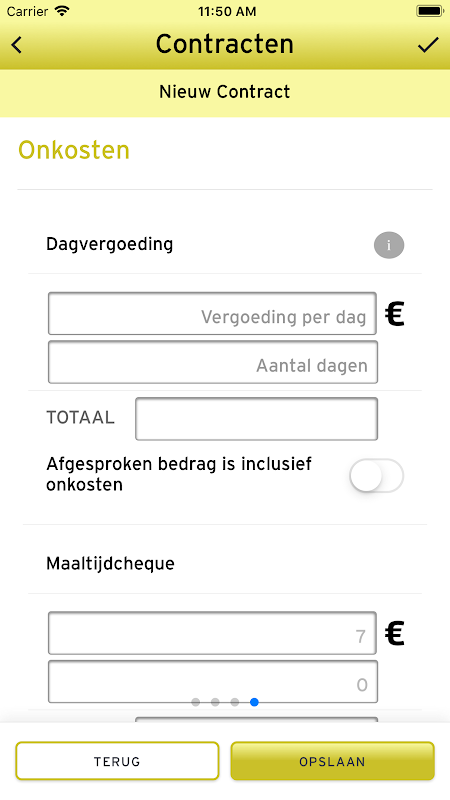Tap the Nieuw Contract subtitle bar

225,92
